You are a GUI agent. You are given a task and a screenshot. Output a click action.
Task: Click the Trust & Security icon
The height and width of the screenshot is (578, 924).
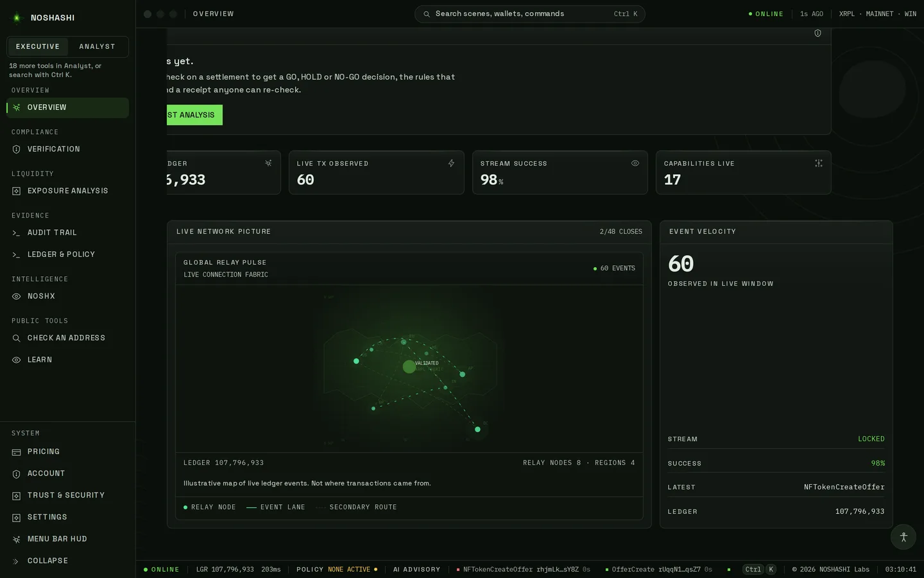17,496
